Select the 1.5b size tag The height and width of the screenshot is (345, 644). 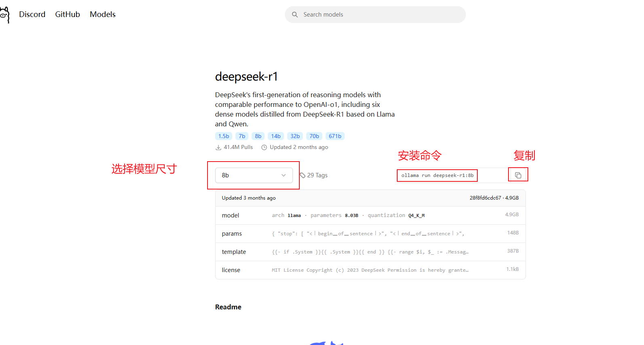click(x=224, y=136)
